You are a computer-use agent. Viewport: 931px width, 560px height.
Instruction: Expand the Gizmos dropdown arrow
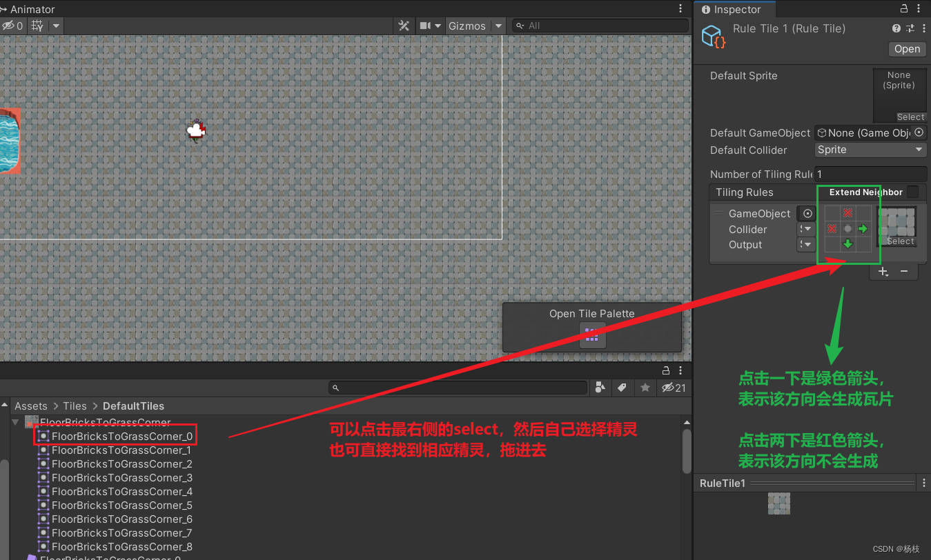(498, 26)
